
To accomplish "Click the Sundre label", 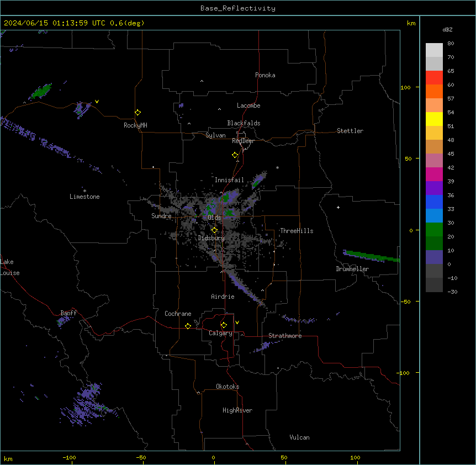I will point(161,216).
